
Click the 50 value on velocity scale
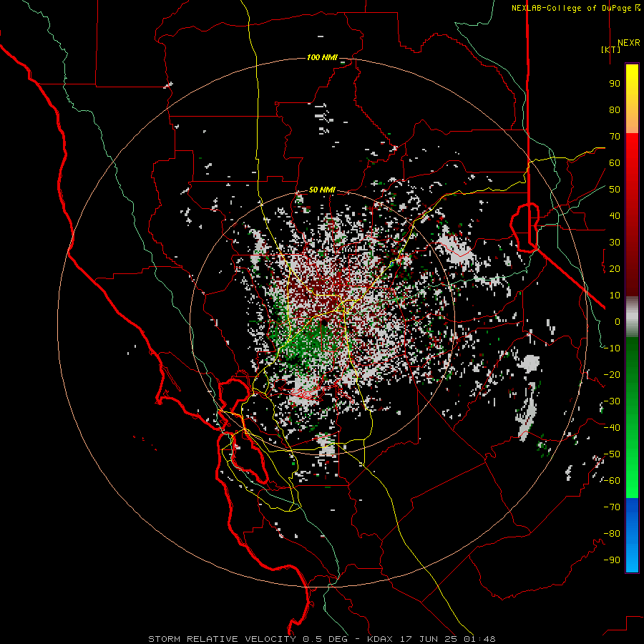click(x=615, y=190)
